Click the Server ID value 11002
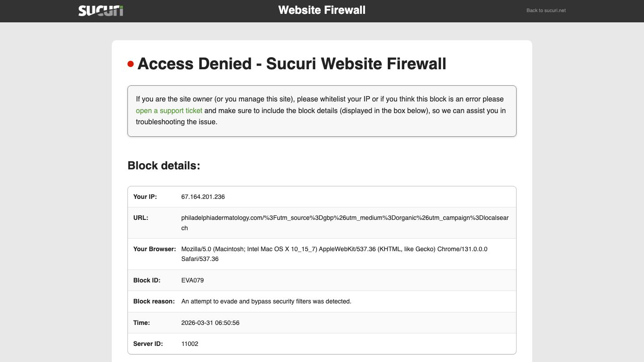 [190, 344]
